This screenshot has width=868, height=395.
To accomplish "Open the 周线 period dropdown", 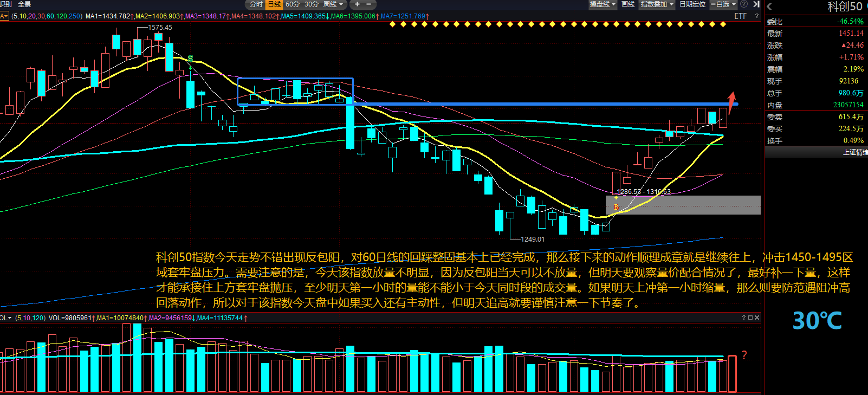I will (333, 4).
